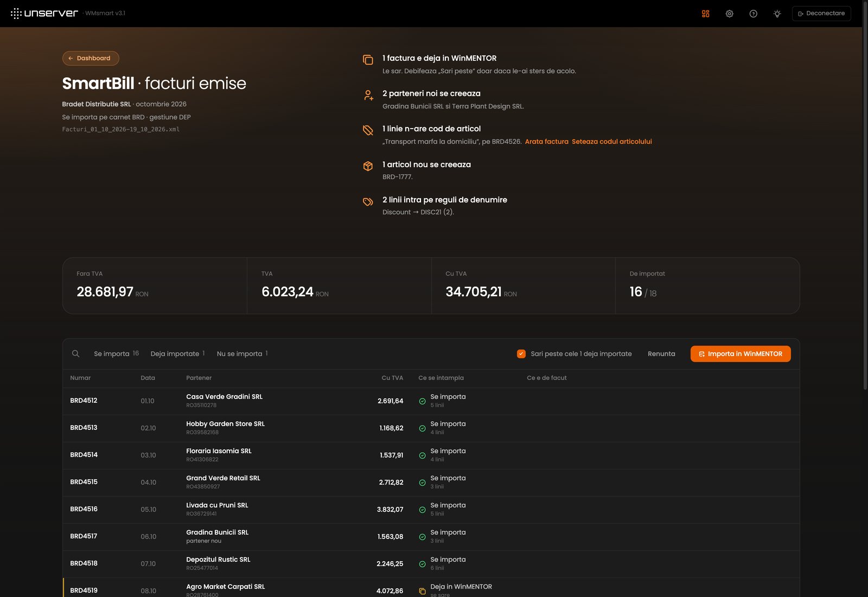Click the missing article code tag icon

click(x=368, y=130)
